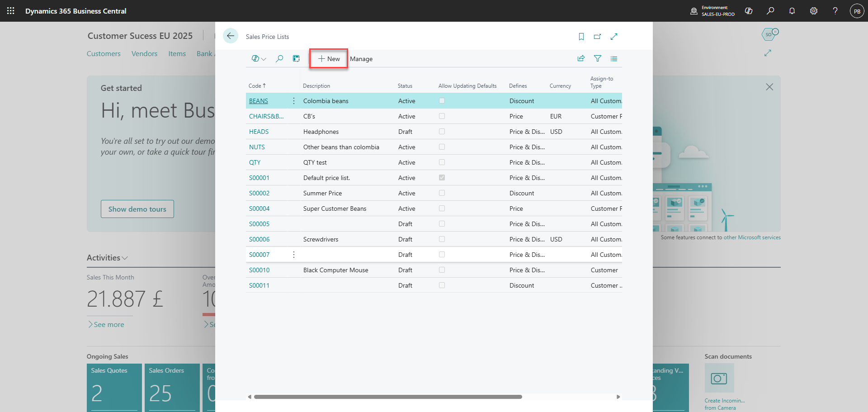
Task: Toggle Allow Updating Defaults for QTY
Action: [x=442, y=162]
